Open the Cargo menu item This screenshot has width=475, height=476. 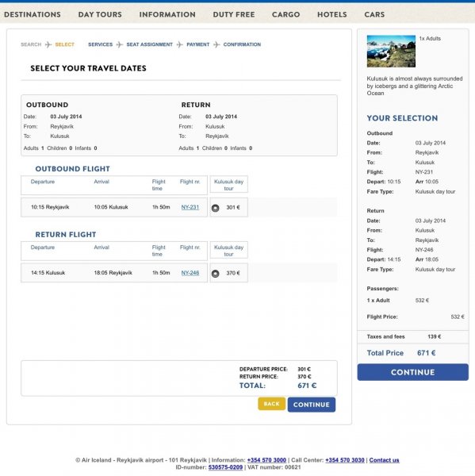click(x=286, y=14)
